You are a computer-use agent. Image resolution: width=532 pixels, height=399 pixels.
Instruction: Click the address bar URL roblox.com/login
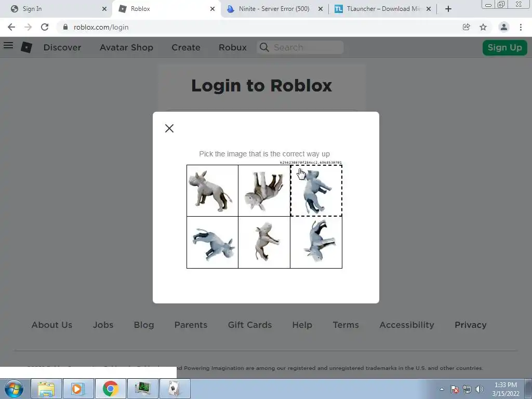(101, 27)
